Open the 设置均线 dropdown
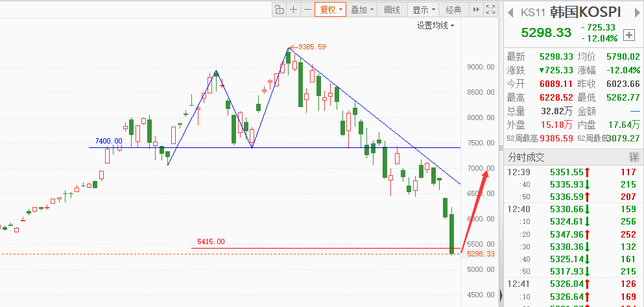The width and height of the screenshot is (644, 307). click(x=435, y=25)
